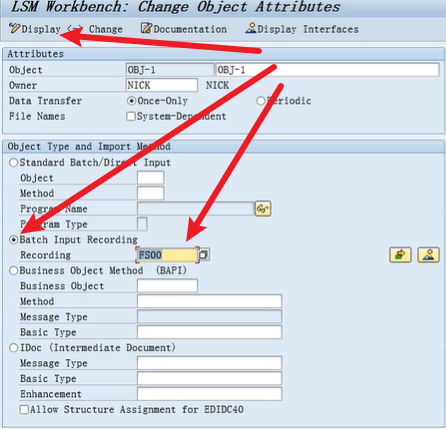The height and width of the screenshot is (429, 446).
Task: Click the Object name field showing OBJ-1
Action: 170,70
